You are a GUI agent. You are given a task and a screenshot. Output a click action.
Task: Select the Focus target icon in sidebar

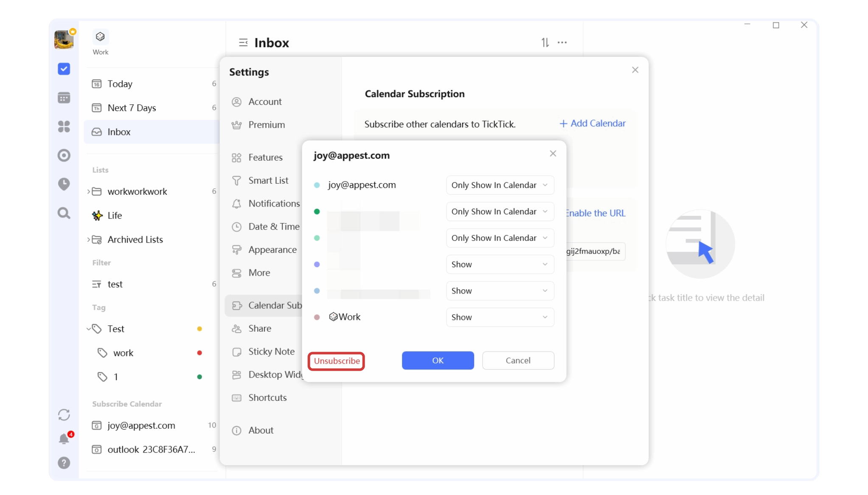64,155
